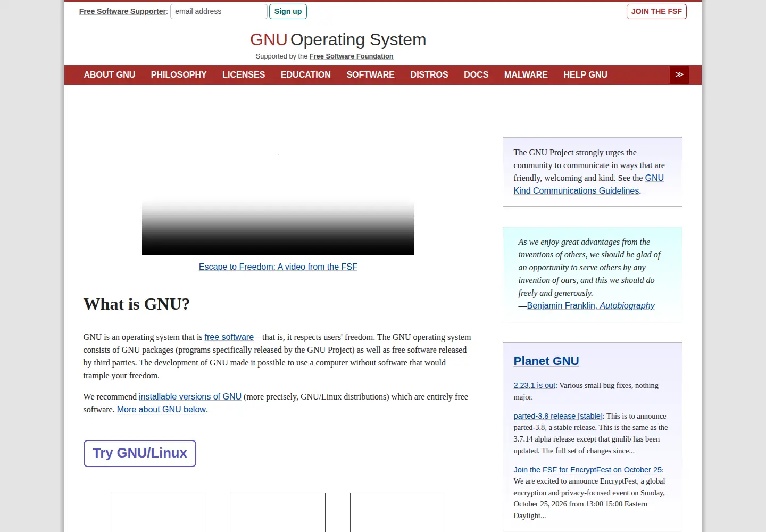Select SOFTWARE in the navigation bar
Viewport: 766px width, 532px height.
370,75
